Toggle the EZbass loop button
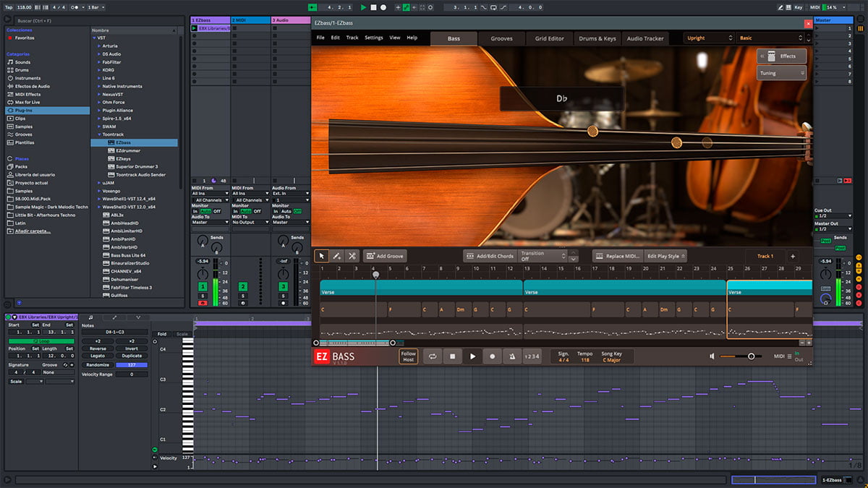Screen dimensions: 868x488 432,356
